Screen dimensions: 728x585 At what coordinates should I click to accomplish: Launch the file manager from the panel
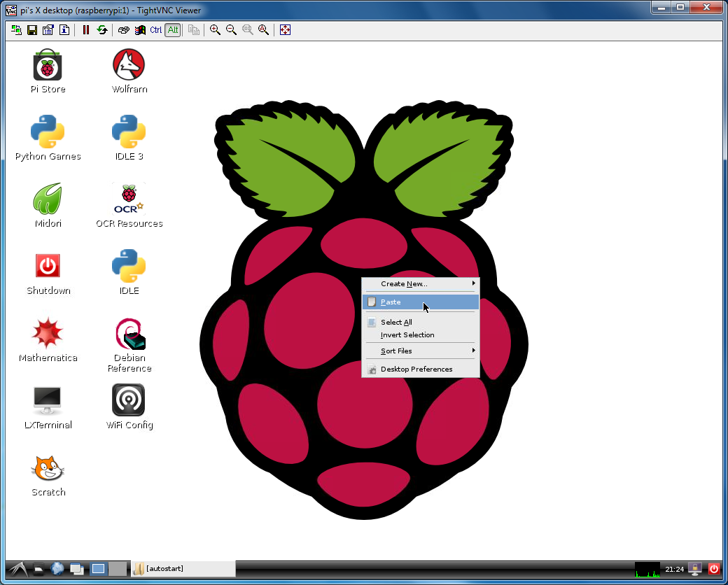[x=39, y=569]
